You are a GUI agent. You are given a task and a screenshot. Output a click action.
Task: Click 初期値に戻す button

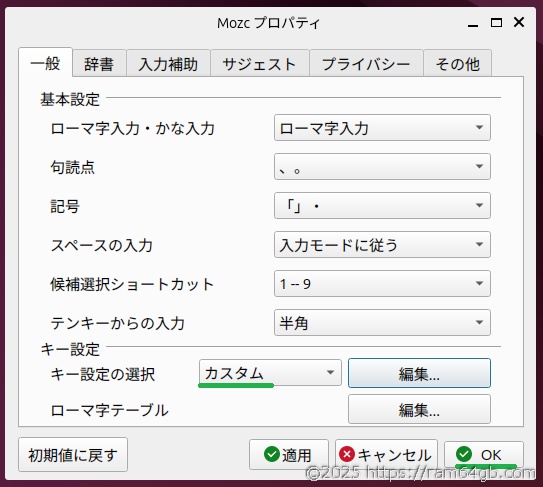pyautogui.click(x=73, y=454)
